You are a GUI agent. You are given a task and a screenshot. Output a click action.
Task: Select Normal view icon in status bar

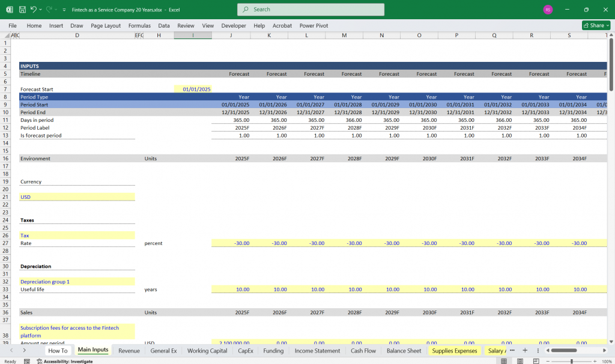click(x=504, y=360)
